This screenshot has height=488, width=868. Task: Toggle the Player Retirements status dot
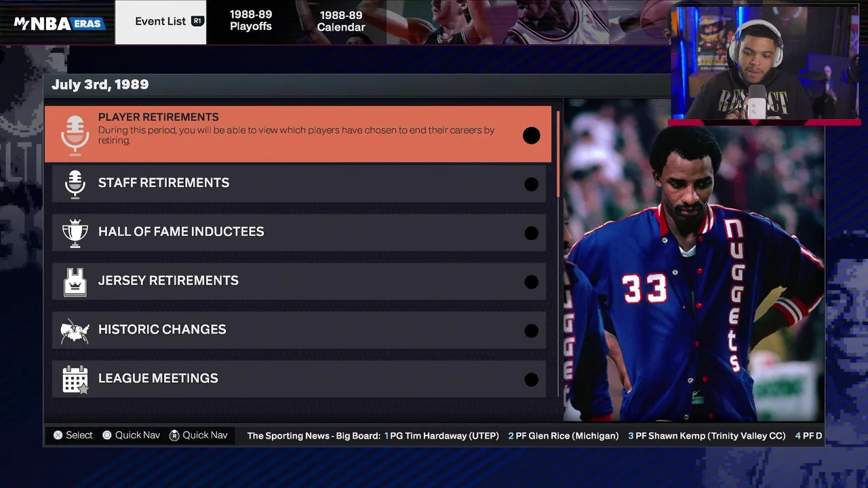pyautogui.click(x=532, y=136)
